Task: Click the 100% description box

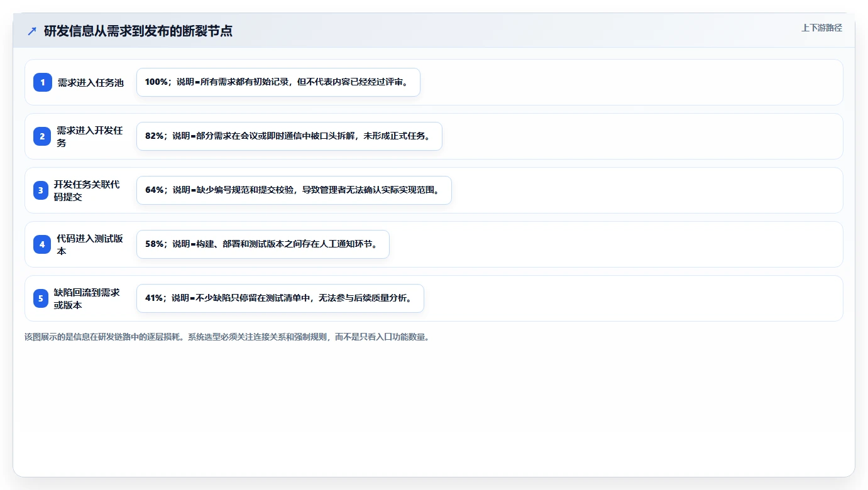Action: point(278,82)
